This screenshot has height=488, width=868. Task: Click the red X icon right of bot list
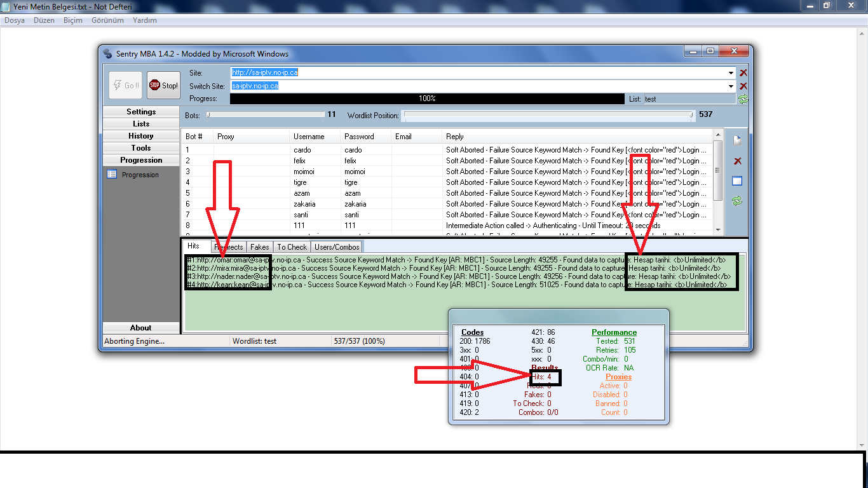(737, 161)
